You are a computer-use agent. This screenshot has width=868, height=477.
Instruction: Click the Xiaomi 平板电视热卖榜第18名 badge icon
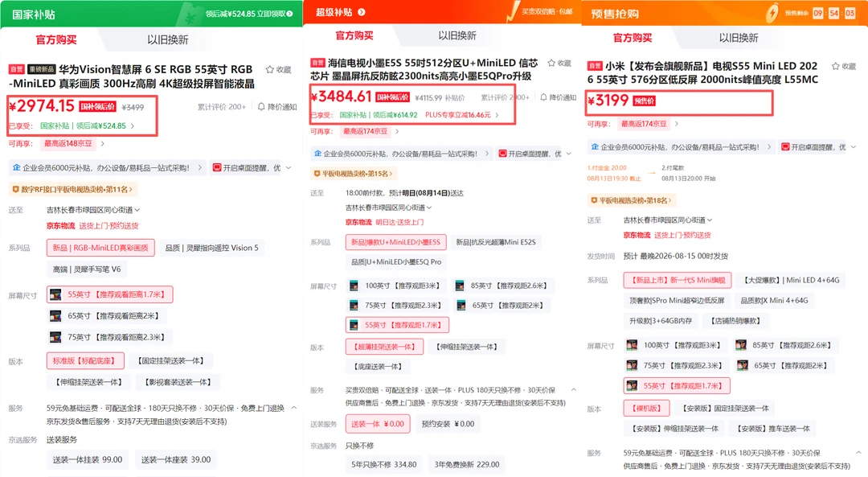594,200
